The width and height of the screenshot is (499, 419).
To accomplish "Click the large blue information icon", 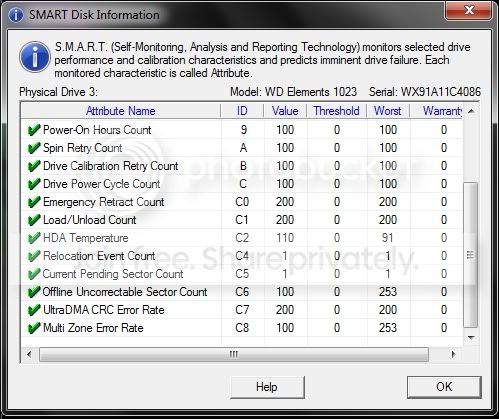I will [35, 57].
